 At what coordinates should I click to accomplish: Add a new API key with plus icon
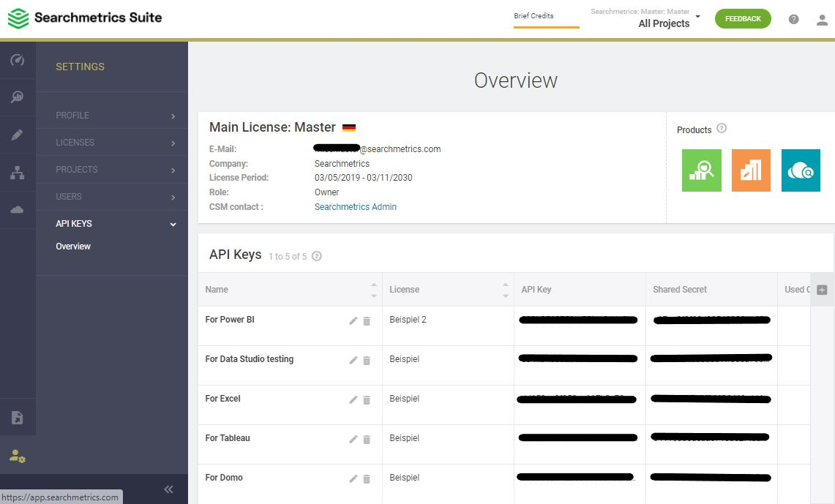(x=822, y=290)
